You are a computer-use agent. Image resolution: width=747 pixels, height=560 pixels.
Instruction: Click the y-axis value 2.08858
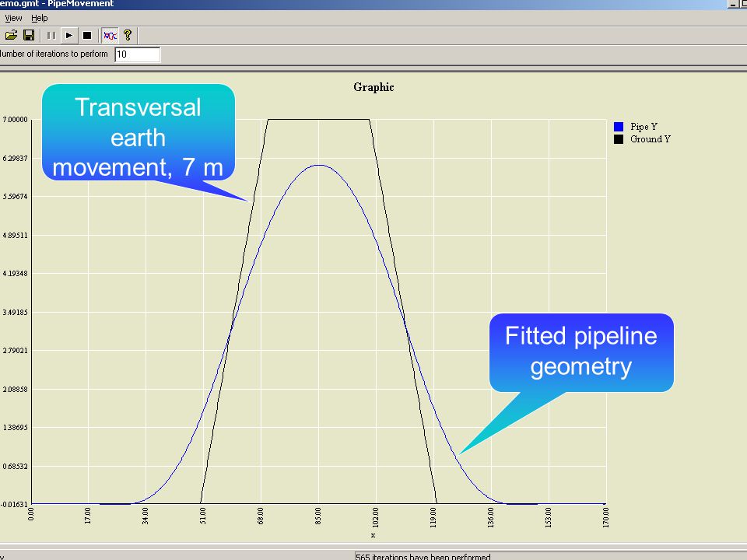16,390
